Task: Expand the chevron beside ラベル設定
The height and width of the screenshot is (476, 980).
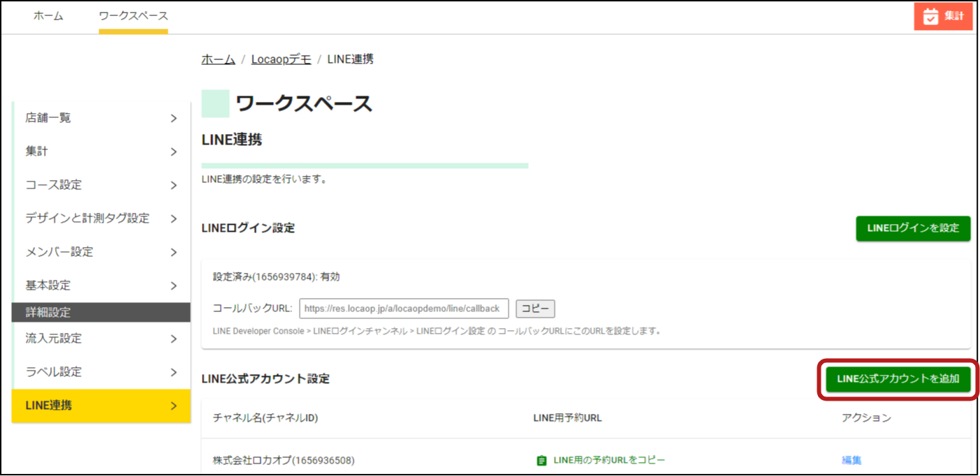Action: point(174,373)
